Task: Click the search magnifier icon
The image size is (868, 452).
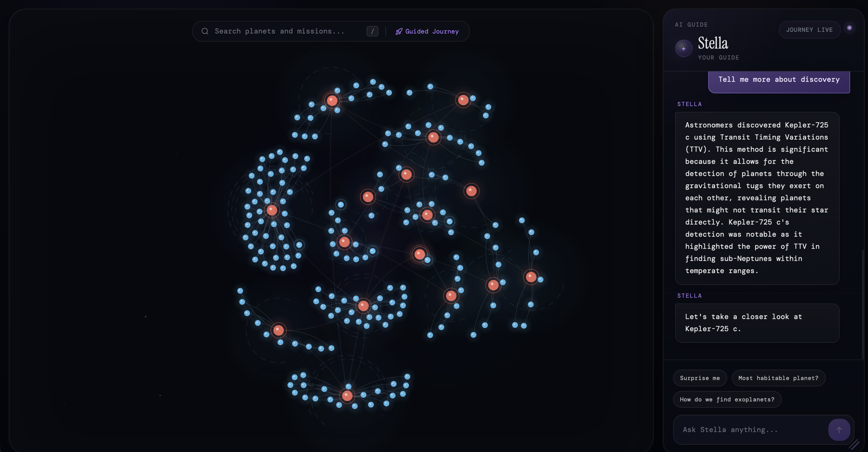Action: tap(205, 31)
